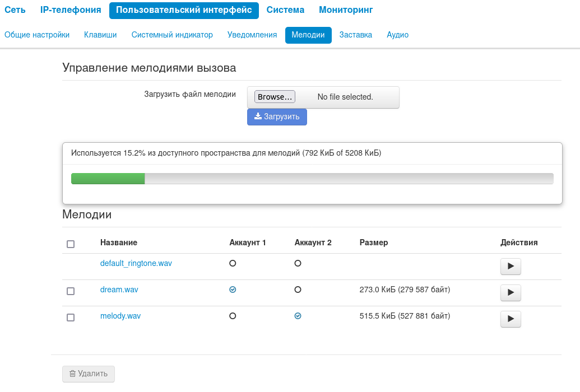This screenshot has width=580, height=392.
Task: Open the dream.wav file link
Action: pyautogui.click(x=119, y=290)
